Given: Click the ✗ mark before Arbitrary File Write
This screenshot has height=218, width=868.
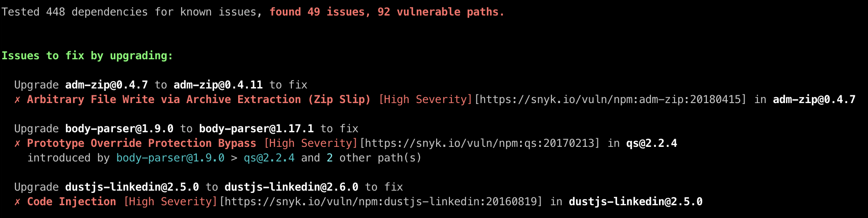Looking at the screenshot, I should (x=17, y=100).
